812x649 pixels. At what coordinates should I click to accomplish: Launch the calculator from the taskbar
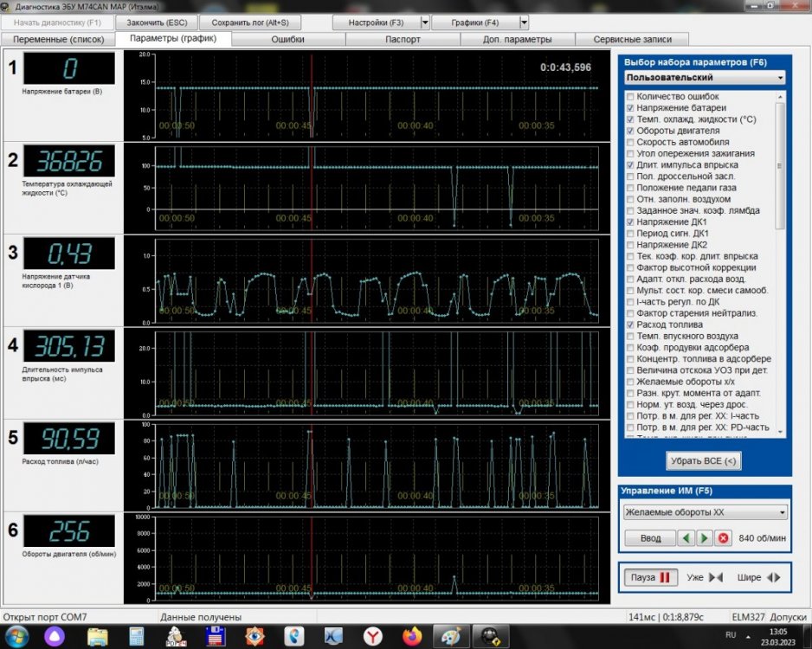pyautogui.click(x=137, y=636)
